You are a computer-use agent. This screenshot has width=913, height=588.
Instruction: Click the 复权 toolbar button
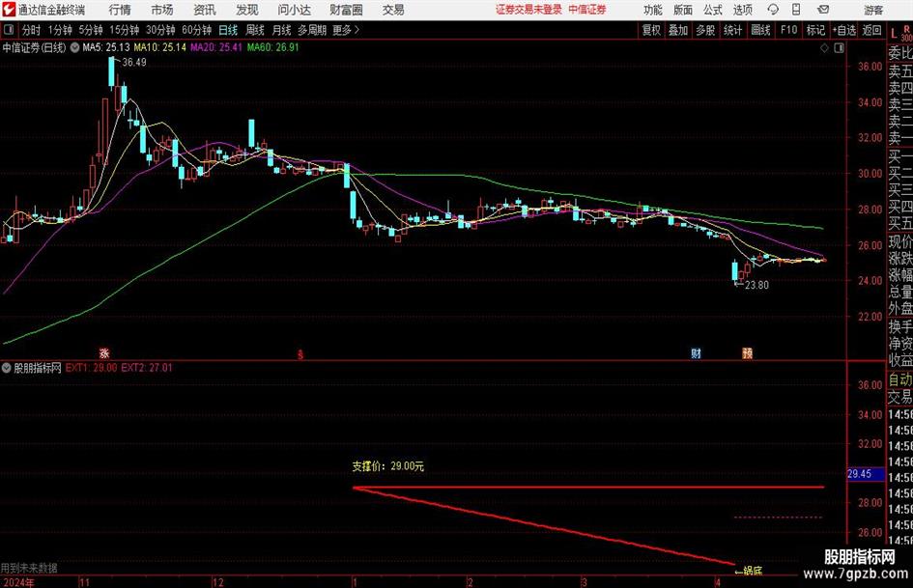(651, 30)
